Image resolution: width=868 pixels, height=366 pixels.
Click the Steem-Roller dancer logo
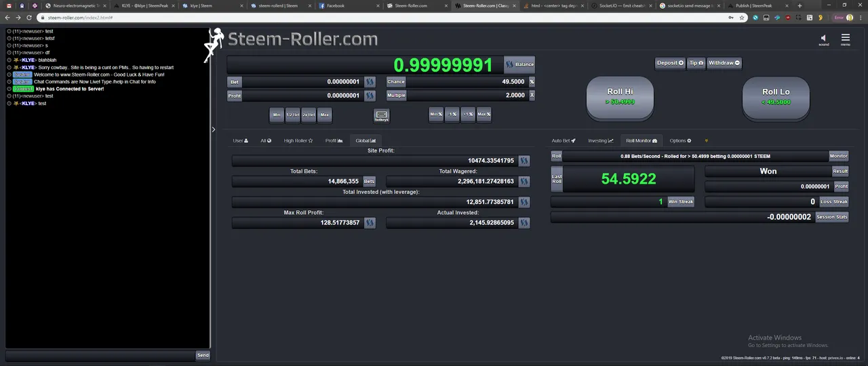coord(214,44)
